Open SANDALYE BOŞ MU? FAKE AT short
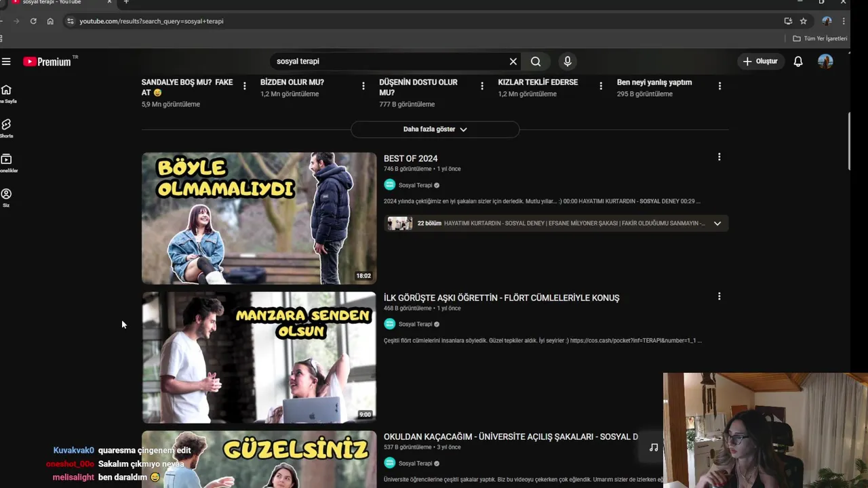The width and height of the screenshot is (868, 488). coord(187,87)
